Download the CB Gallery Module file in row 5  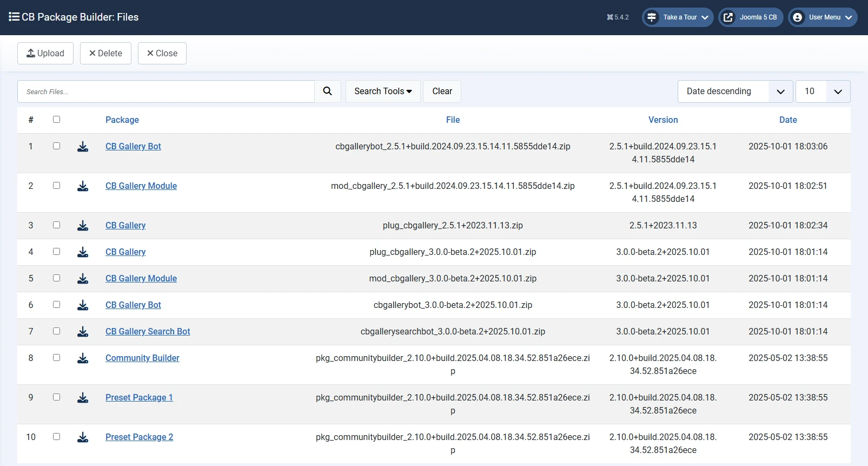pos(83,279)
